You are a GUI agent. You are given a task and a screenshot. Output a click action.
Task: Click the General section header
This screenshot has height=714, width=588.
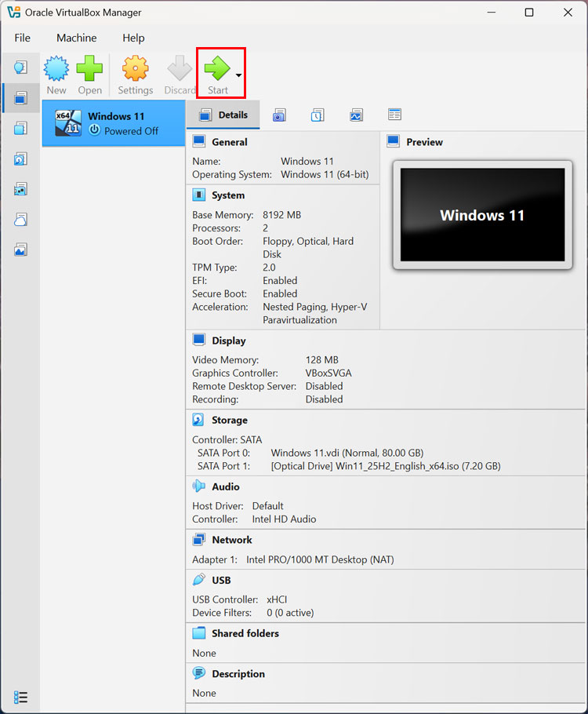pos(230,142)
